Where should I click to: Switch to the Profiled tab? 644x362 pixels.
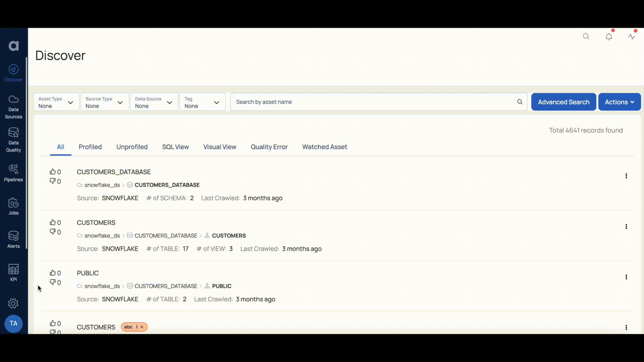pos(90,147)
